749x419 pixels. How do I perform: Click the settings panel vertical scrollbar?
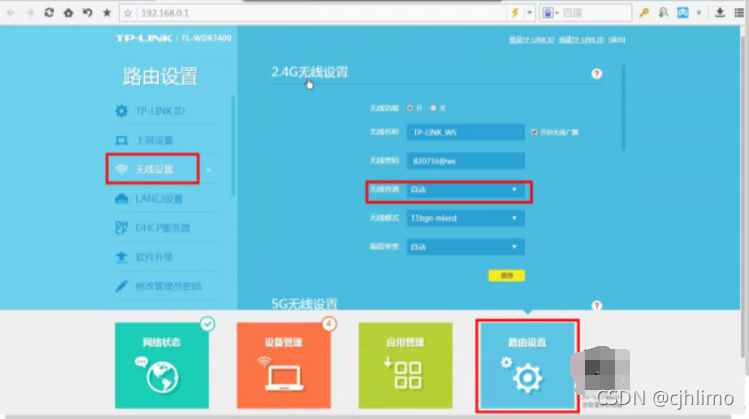point(623,108)
